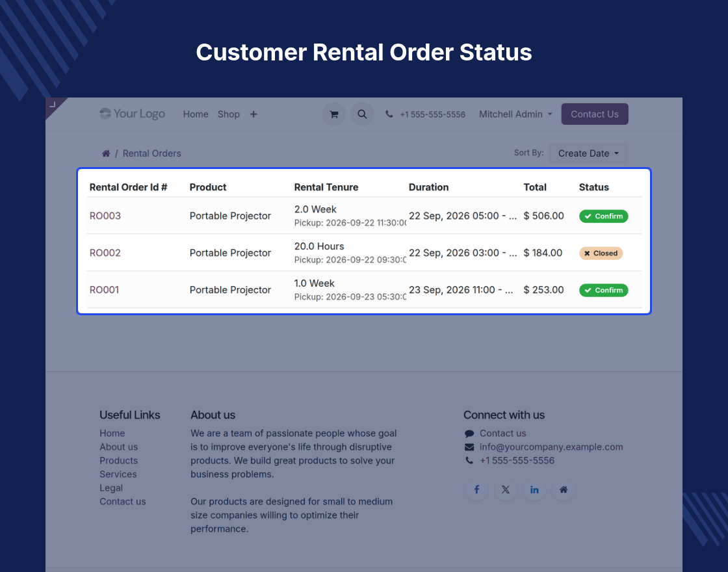The height and width of the screenshot is (572, 728).
Task: Click the $ 506.00 total value
Action: 543,216
